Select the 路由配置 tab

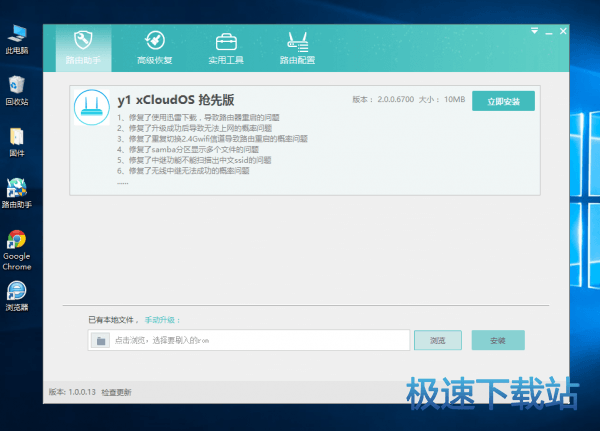297,48
